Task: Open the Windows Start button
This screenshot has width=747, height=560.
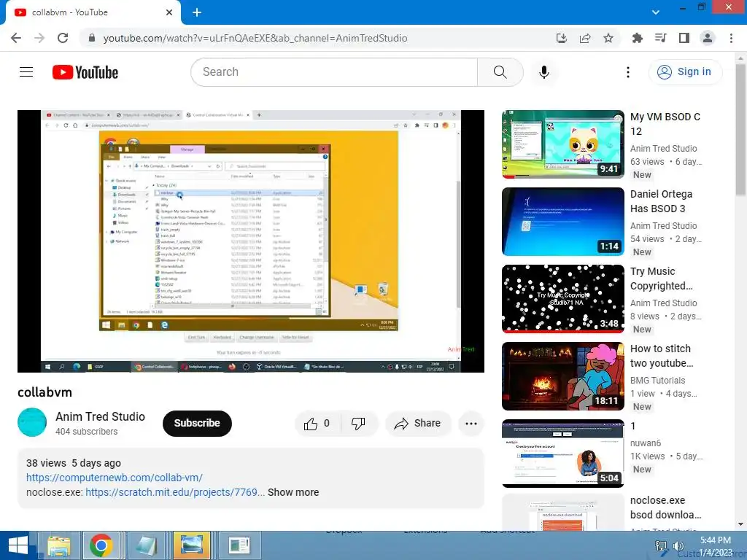Action: (18, 545)
